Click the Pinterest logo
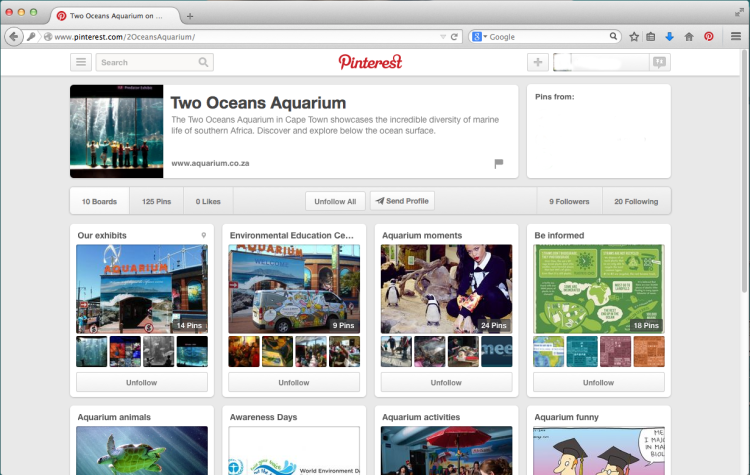This screenshot has height=475, width=750. 370,62
